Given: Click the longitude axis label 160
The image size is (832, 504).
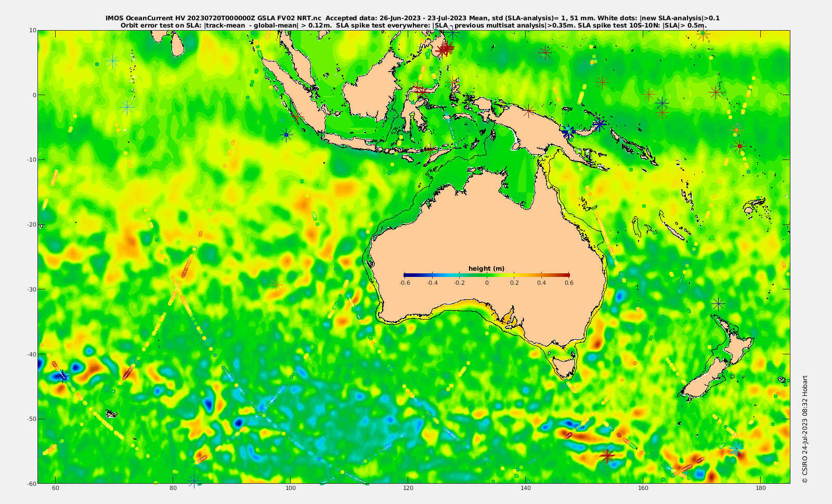Looking at the screenshot, I should point(643,488).
